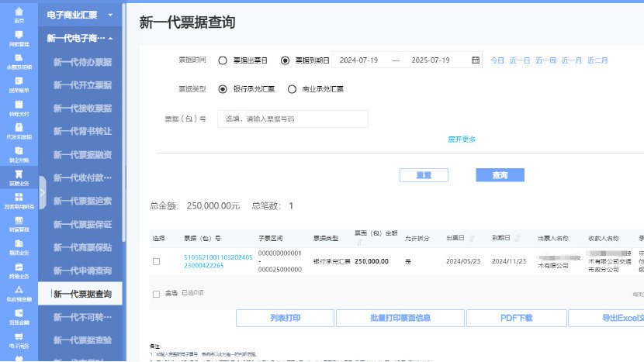The image size is (644, 362).
Task: Select 票据业务 sidebar icon
Action: [x=19, y=178]
